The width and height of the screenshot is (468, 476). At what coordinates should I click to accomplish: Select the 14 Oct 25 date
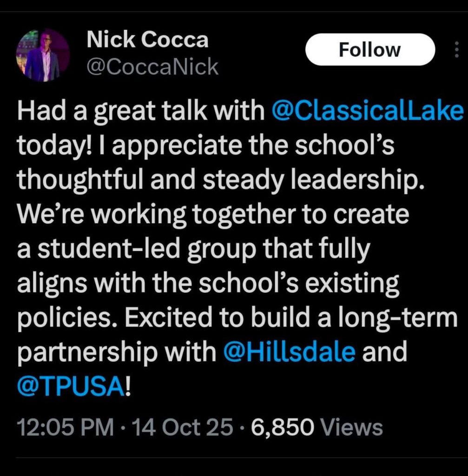183,427
